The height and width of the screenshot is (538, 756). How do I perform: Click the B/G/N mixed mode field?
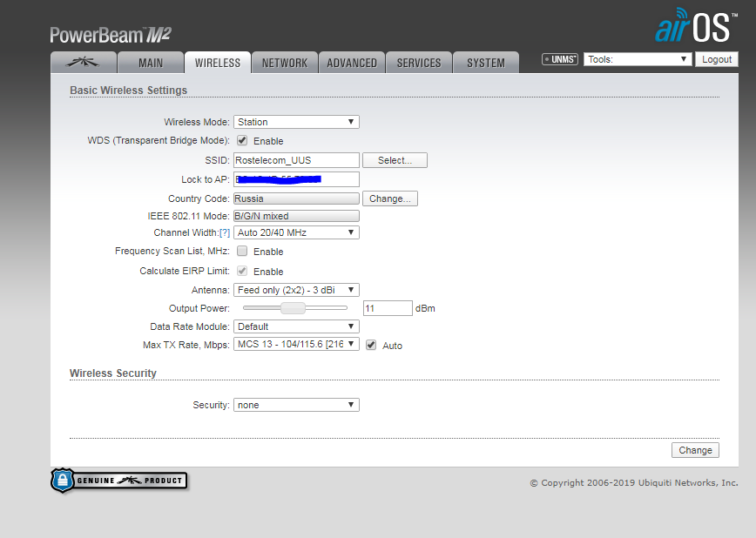296,216
